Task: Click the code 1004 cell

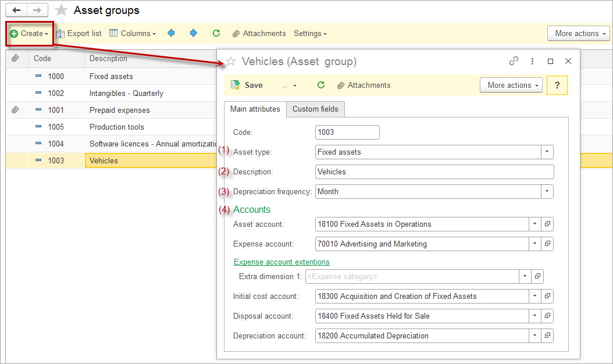Action: (56, 144)
